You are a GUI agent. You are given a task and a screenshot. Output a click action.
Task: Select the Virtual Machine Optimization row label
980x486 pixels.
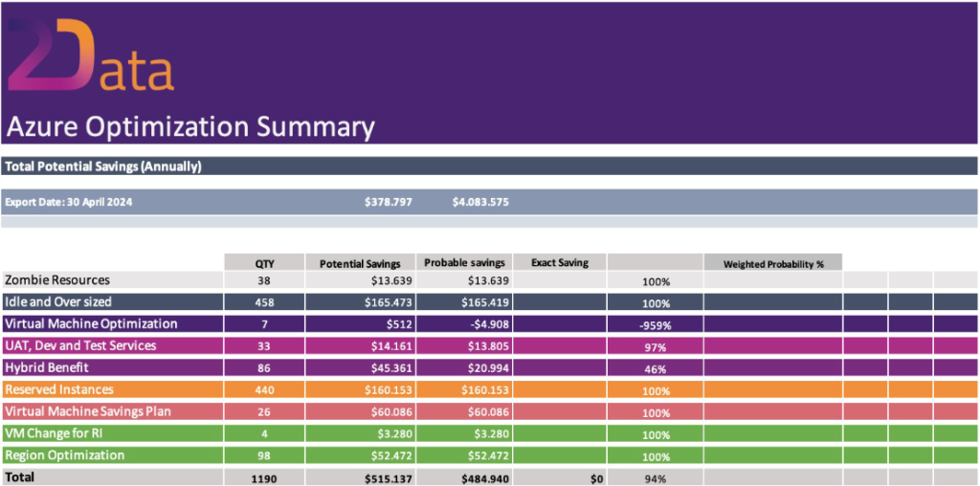click(x=91, y=323)
